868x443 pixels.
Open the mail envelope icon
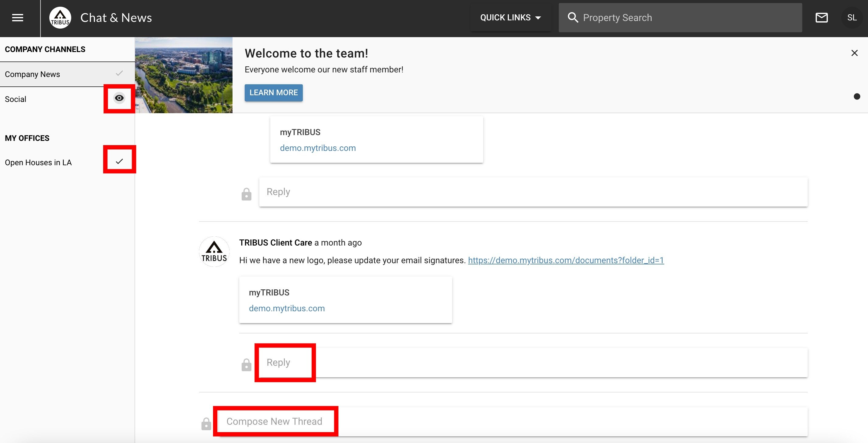pyautogui.click(x=821, y=18)
